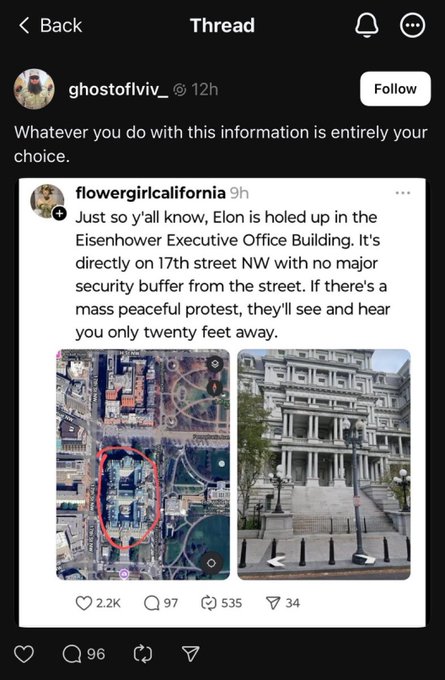This screenshot has width=445, height=680.
Task: Open the quoted post's 97 comments
Action: coord(161,603)
